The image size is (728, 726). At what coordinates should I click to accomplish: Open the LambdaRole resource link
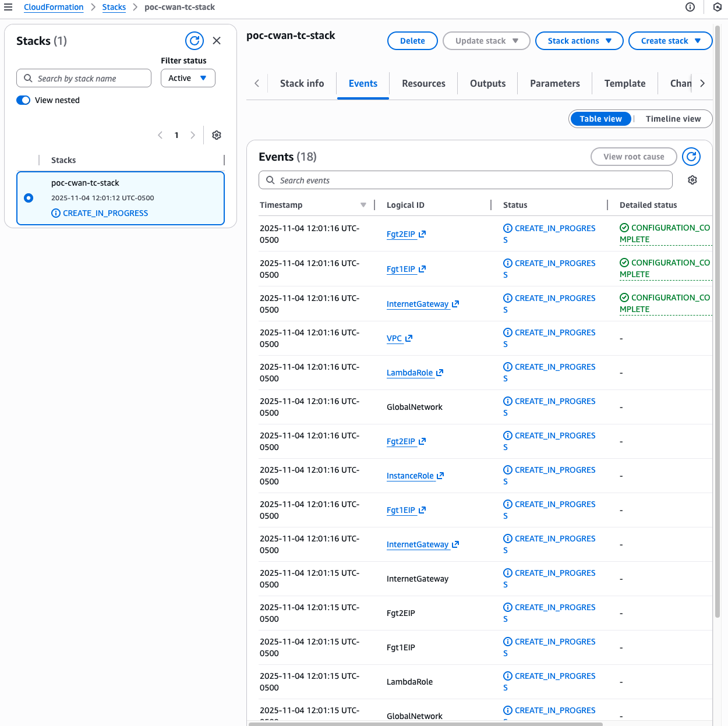pyautogui.click(x=410, y=373)
